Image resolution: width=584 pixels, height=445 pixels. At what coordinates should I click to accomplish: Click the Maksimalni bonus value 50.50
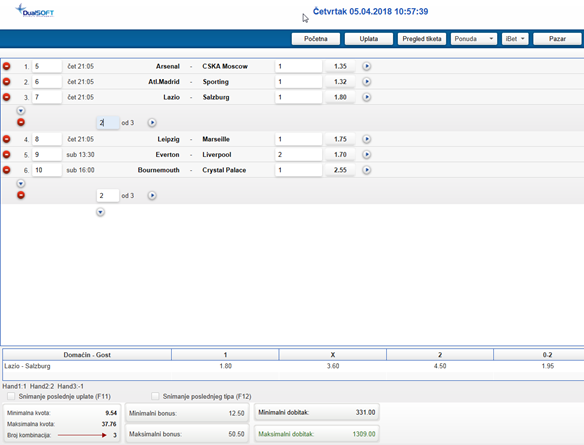coord(236,434)
